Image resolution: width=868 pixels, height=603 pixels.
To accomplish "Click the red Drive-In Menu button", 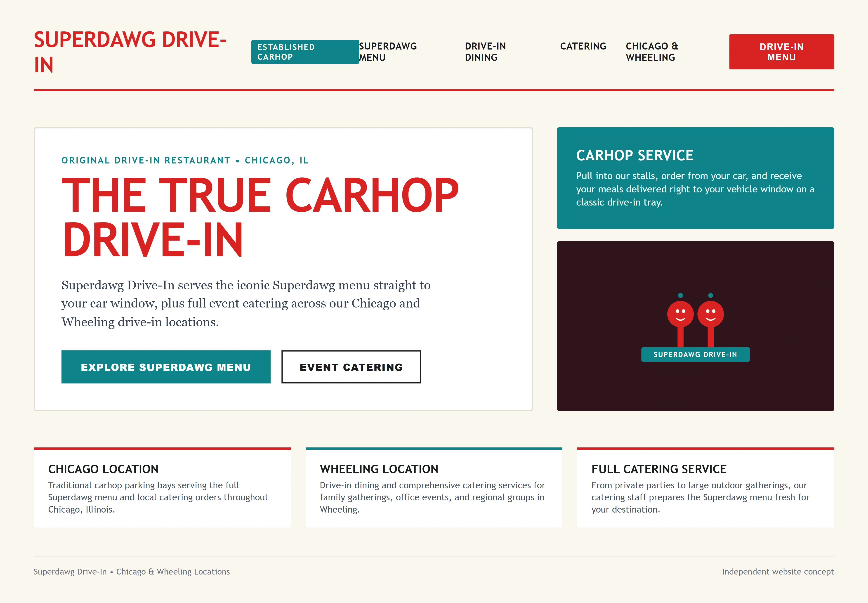I will click(x=781, y=52).
